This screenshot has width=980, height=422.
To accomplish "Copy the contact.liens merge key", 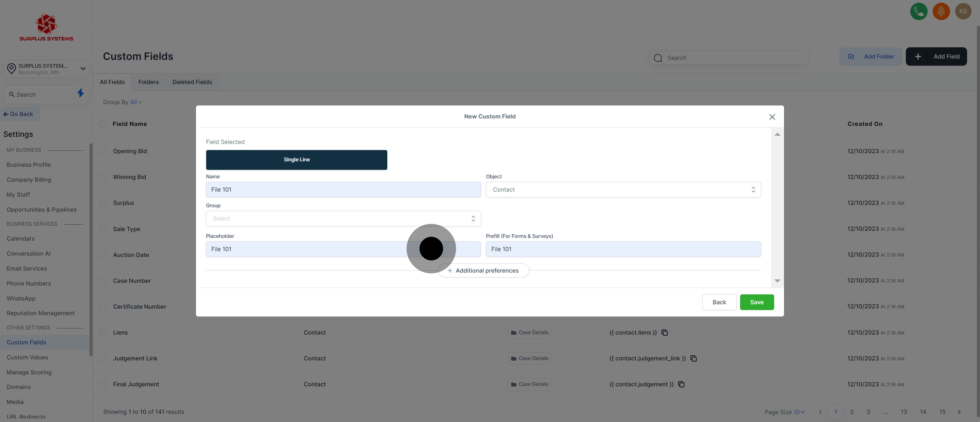I will click(x=665, y=332).
